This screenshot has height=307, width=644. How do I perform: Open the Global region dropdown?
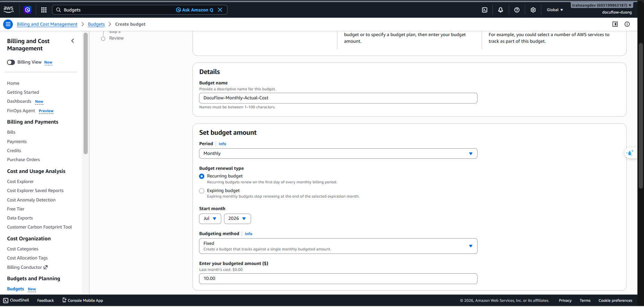tap(555, 10)
